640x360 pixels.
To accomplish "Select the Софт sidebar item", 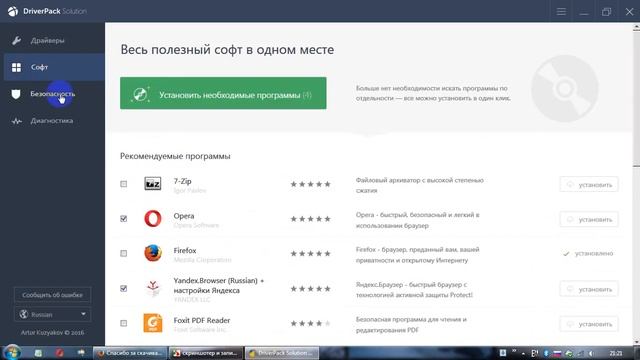I will click(x=54, y=67).
